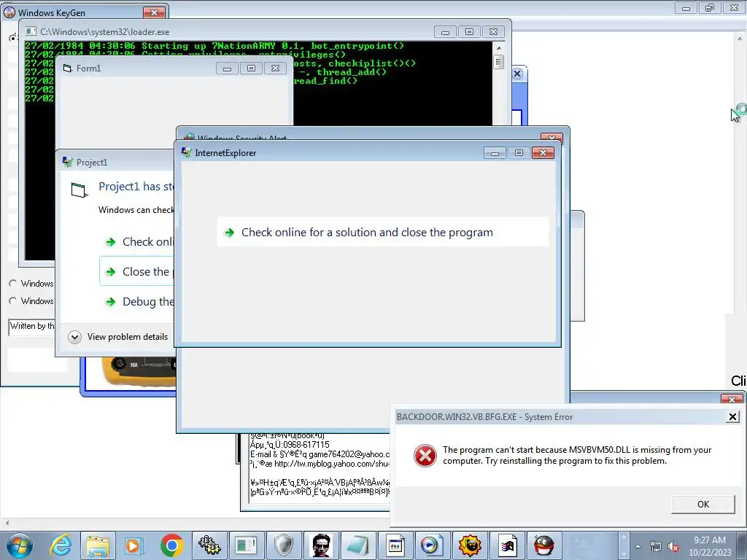Screen dimensions: 747x560
Task: Maximize the Form1 window
Action: pyautogui.click(x=251, y=69)
